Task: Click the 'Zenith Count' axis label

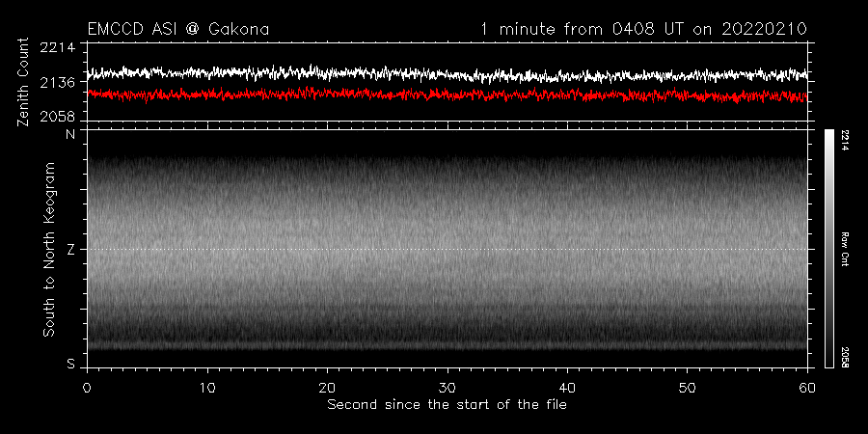Action: (x=23, y=83)
